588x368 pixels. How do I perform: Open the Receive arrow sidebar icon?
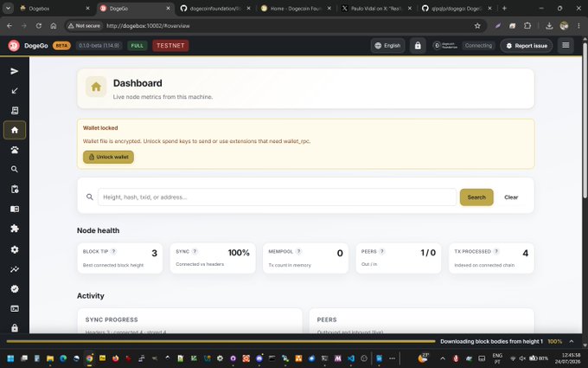coord(14,91)
